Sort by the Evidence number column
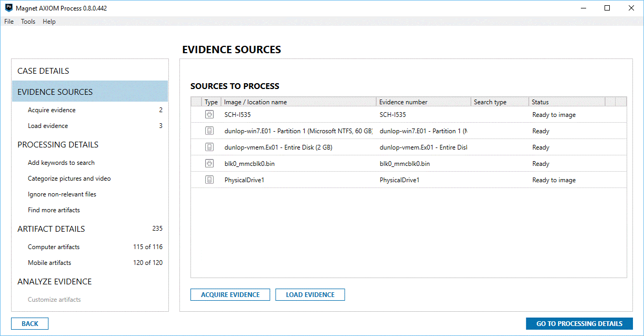This screenshot has width=644, height=336. [424, 102]
